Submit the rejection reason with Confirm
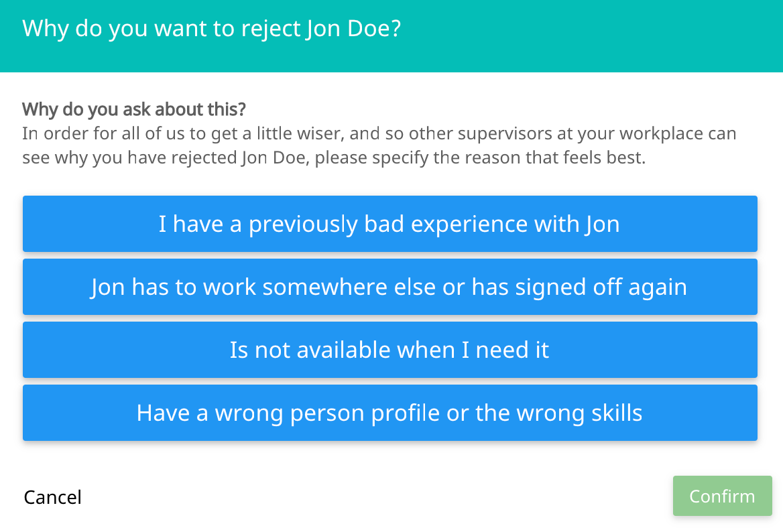 pos(722,496)
